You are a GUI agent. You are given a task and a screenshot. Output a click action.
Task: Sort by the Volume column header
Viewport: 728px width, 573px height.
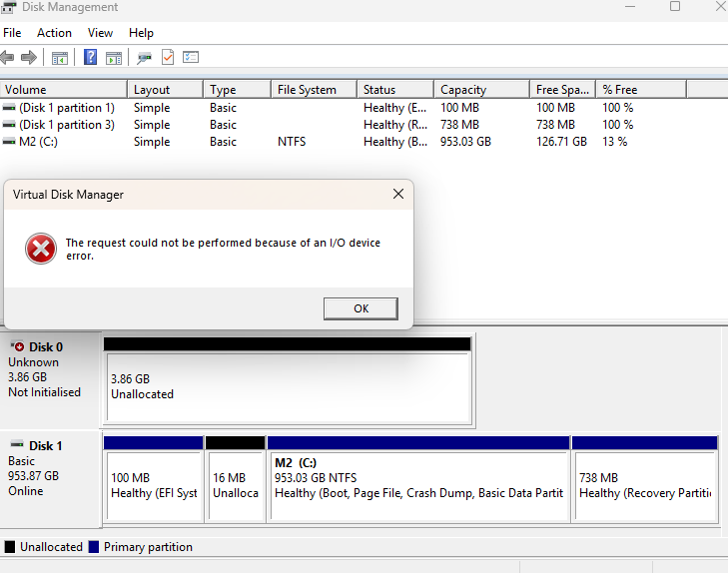click(x=64, y=90)
